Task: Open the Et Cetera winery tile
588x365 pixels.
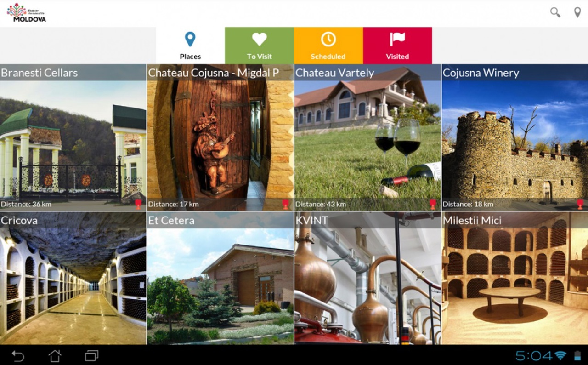Action: [220, 278]
